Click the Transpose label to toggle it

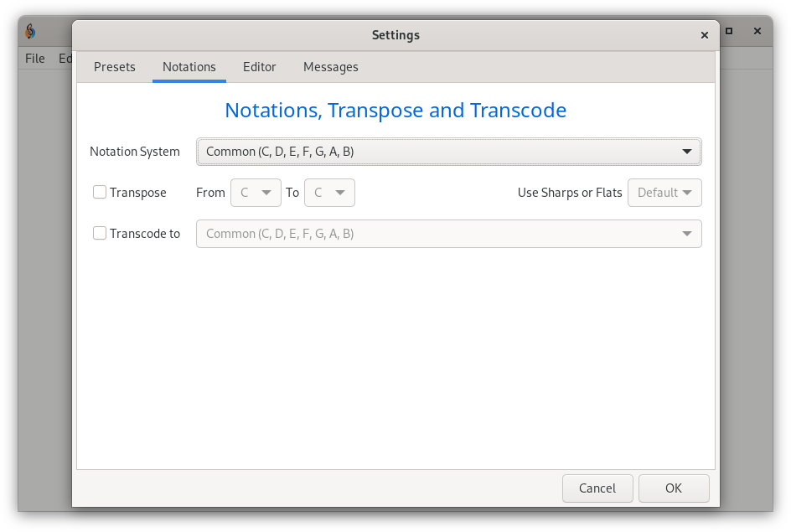pos(137,193)
